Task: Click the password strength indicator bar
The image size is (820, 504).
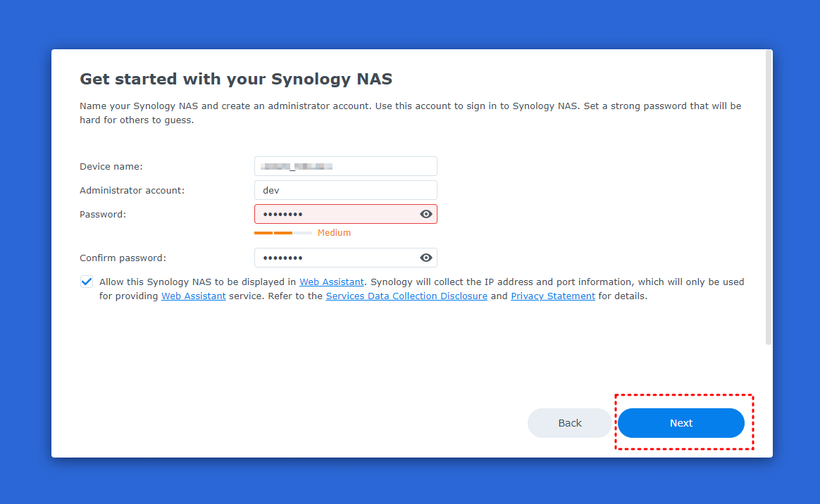Action: click(x=283, y=233)
